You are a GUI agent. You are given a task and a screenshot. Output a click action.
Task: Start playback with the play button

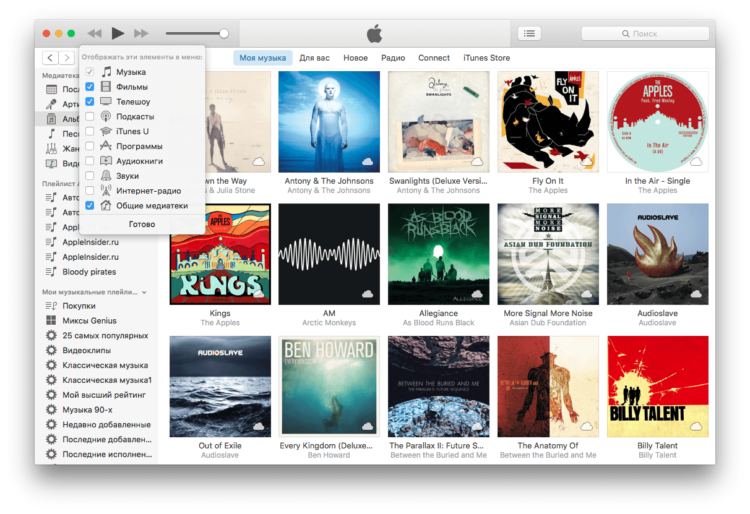[118, 33]
